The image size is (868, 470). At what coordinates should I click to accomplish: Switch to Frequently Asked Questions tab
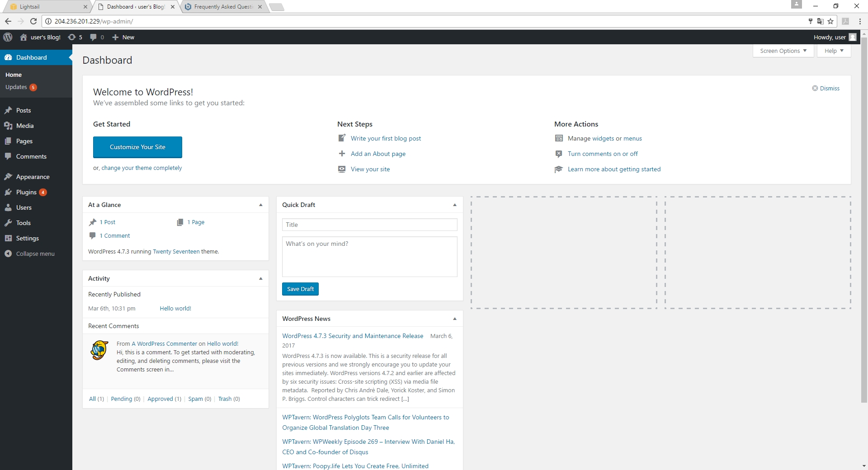coord(223,7)
